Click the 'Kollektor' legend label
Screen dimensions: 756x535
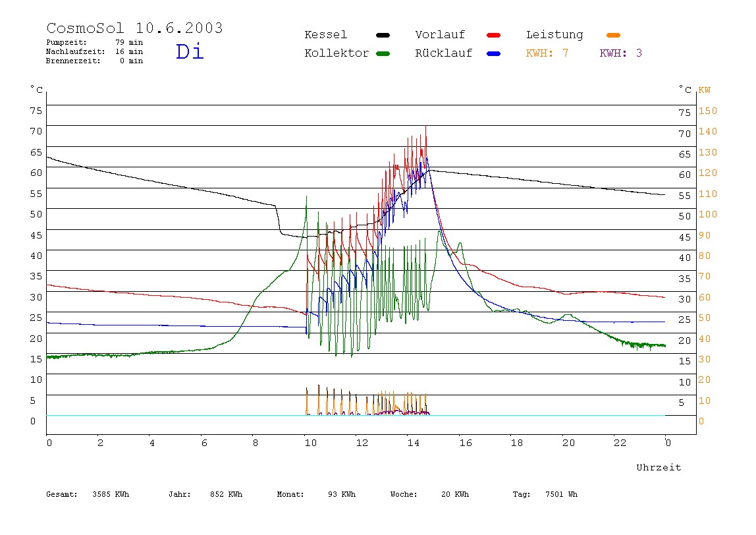click(337, 53)
